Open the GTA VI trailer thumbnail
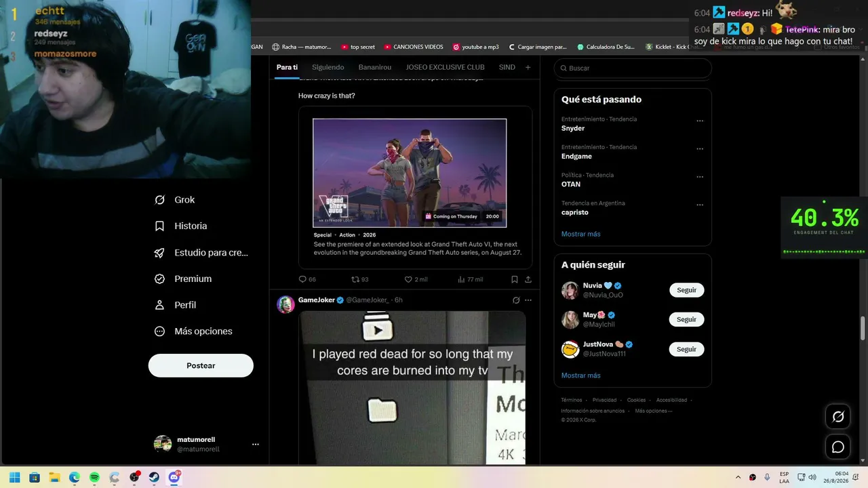Viewport: 868px width, 488px height. click(410, 173)
